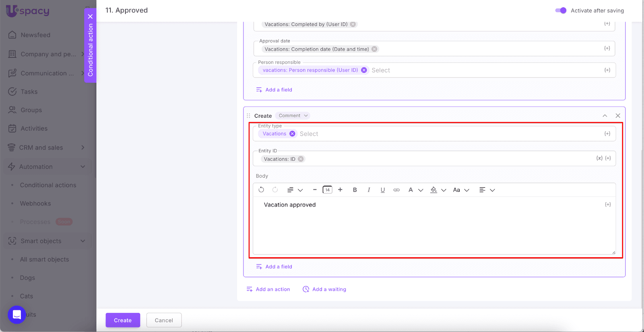This screenshot has height=332, width=644.
Task: Toggle Activate after saving switch
Action: click(561, 10)
